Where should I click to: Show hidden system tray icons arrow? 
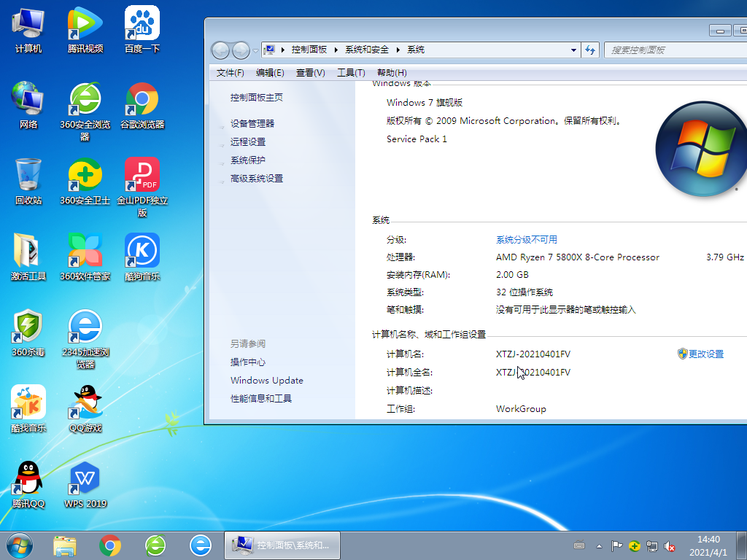coord(600,545)
